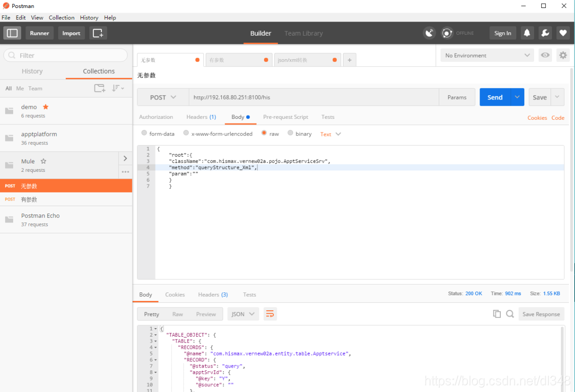This screenshot has width=575, height=392.
Task: Toggle response line wrap icon
Action: click(270, 314)
